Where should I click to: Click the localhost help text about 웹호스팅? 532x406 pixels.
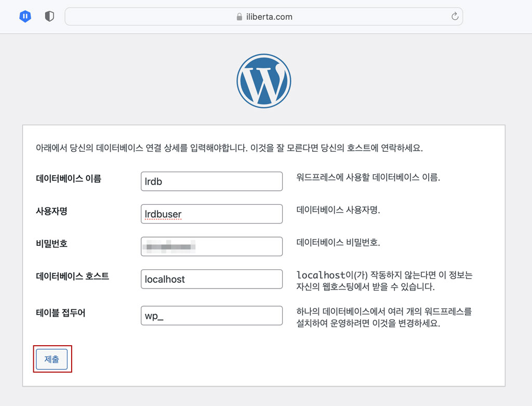[x=384, y=281]
